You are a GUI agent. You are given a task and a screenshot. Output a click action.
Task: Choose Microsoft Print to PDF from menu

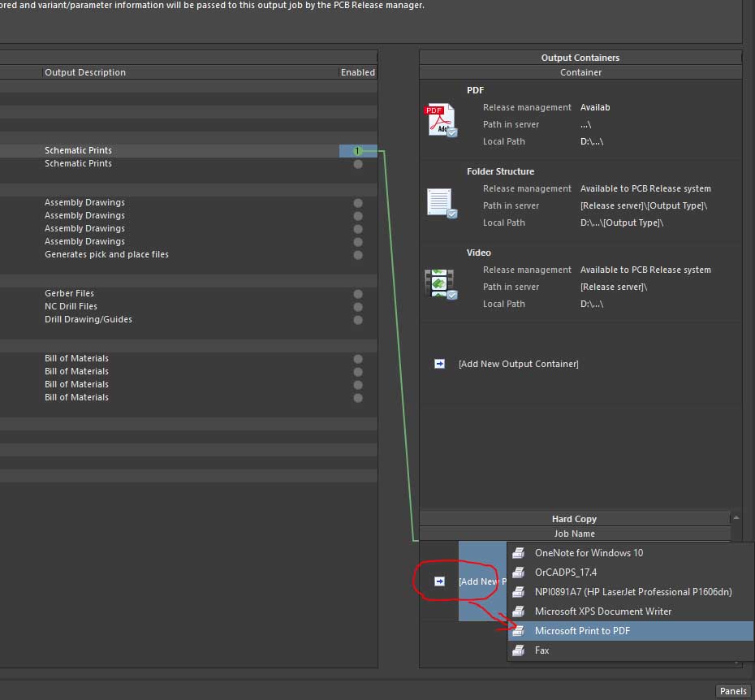click(582, 631)
